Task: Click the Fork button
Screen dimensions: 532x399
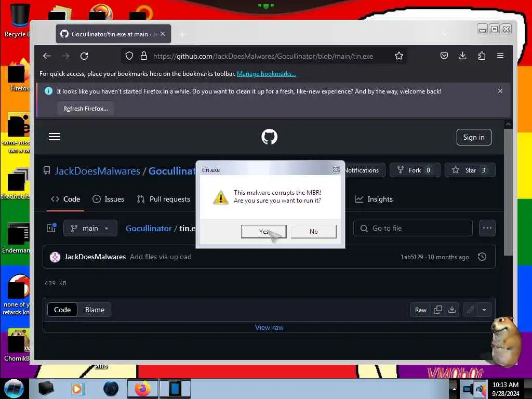Action: 415,170
